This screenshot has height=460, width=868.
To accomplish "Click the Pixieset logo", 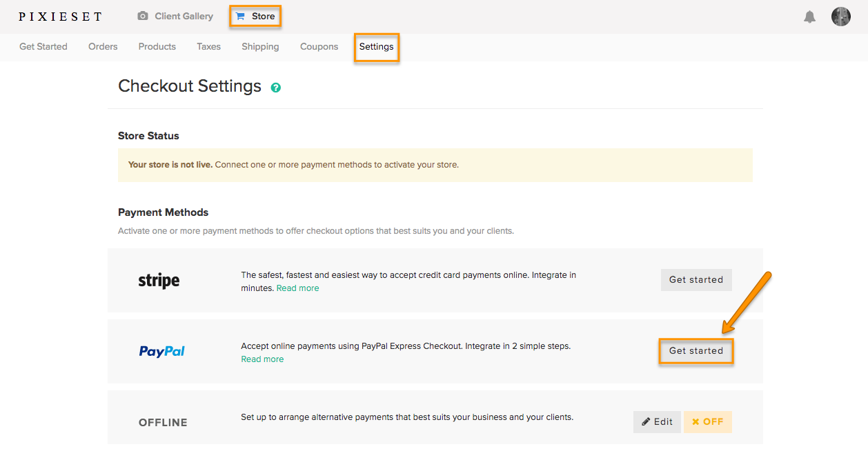I will [x=60, y=17].
